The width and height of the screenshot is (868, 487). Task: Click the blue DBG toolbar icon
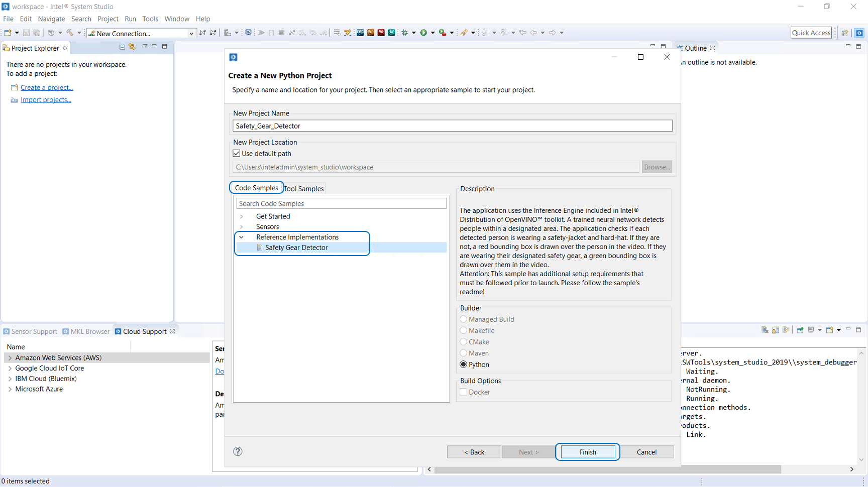tap(360, 33)
